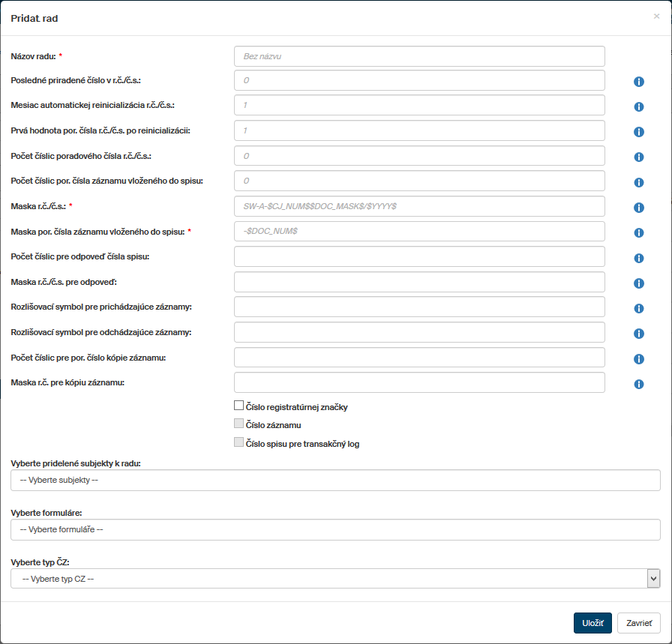672x644 pixels.
Task: Open the Vyberte typ ČZ dropdown
Action: [335, 579]
